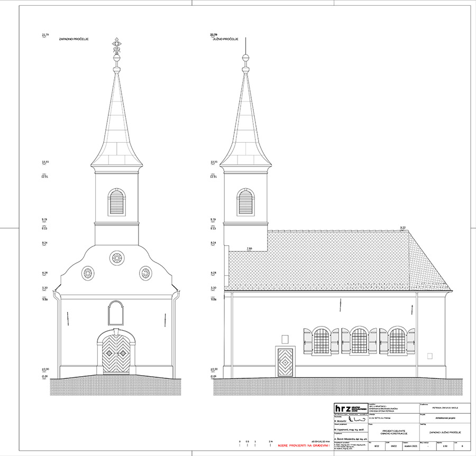Click the red MJERE PROVJERITI NA GRAĐEVINI note

click(304, 446)
